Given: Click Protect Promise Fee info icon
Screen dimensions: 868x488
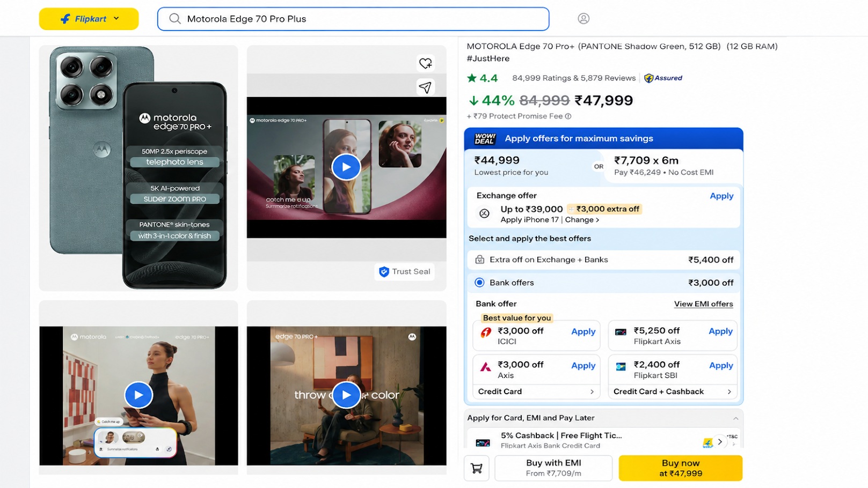Looking at the screenshot, I should click(x=568, y=116).
